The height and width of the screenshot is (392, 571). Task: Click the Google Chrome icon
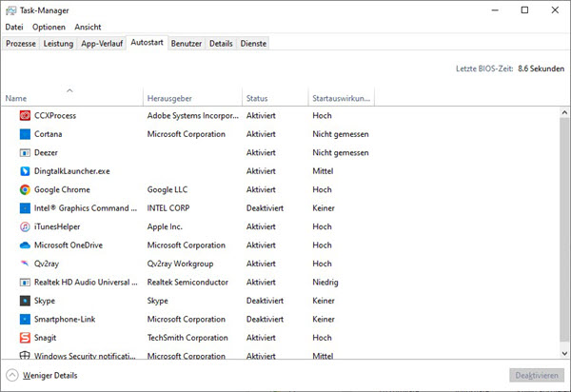point(25,189)
